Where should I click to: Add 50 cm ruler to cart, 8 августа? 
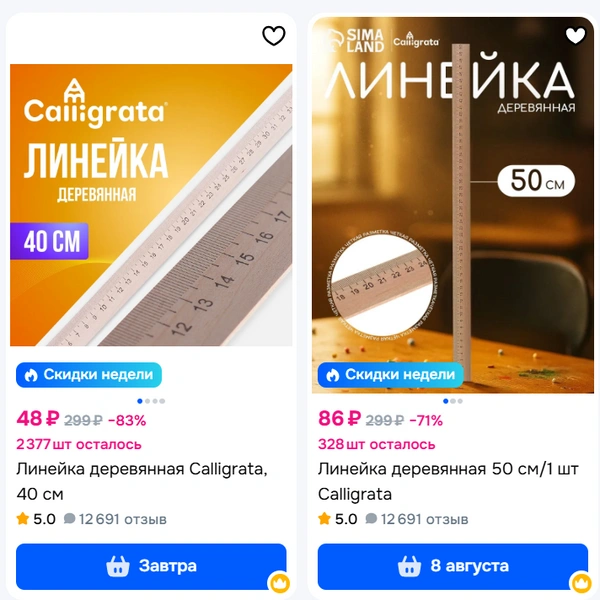click(x=453, y=566)
